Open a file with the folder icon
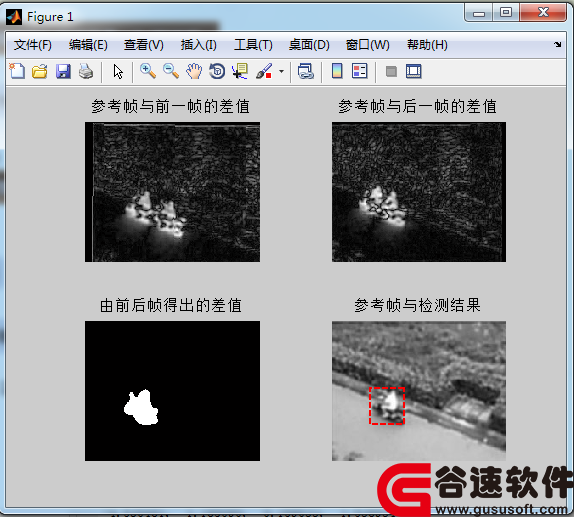Image resolution: width=574 pixels, height=517 pixels. pos(40,71)
